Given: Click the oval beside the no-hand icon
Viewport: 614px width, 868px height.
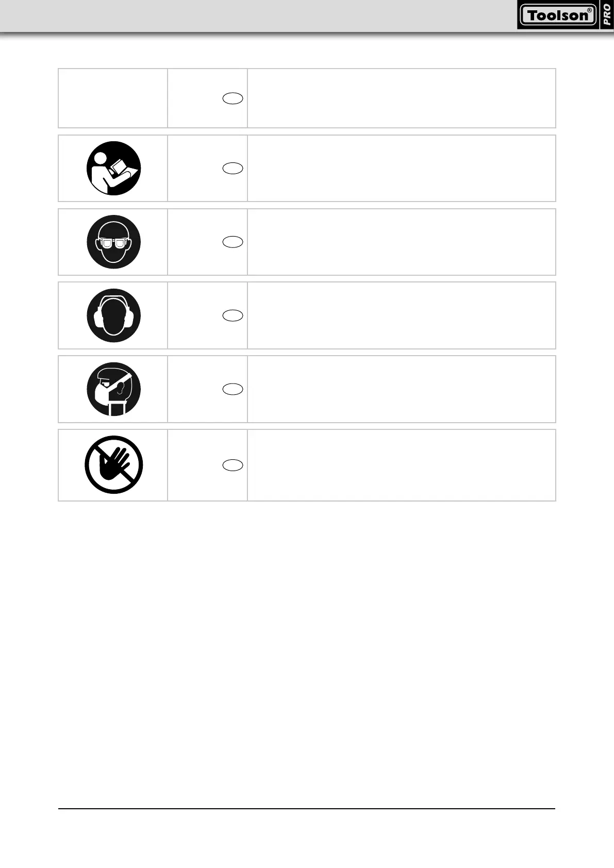Looking at the screenshot, I should 233,465.
